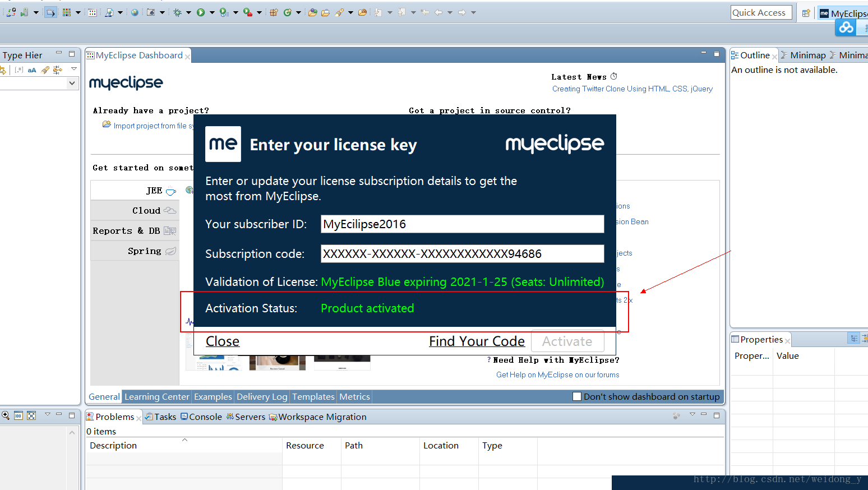Click Close in the license dialog
The height and width of the screenshot is (490, 868).
coord(223,341)
